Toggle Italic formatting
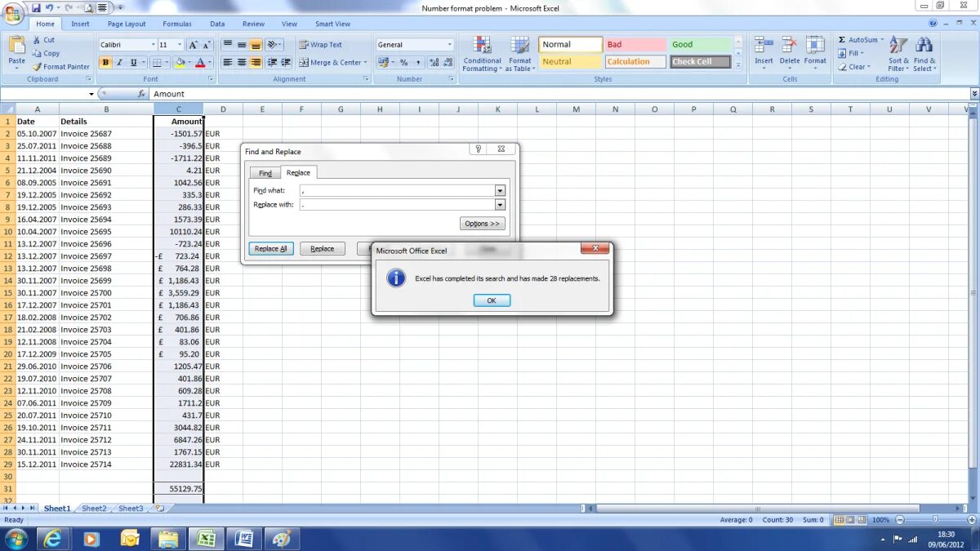980x551 pixels. coord(119,62)
